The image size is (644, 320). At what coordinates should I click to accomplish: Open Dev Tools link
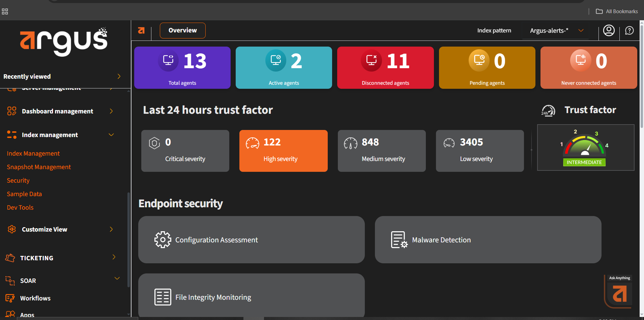(20, 207)
